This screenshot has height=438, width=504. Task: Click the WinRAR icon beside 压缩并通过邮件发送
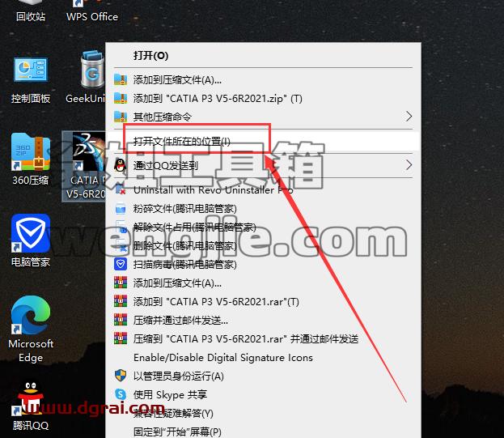[x=121, y=320]
